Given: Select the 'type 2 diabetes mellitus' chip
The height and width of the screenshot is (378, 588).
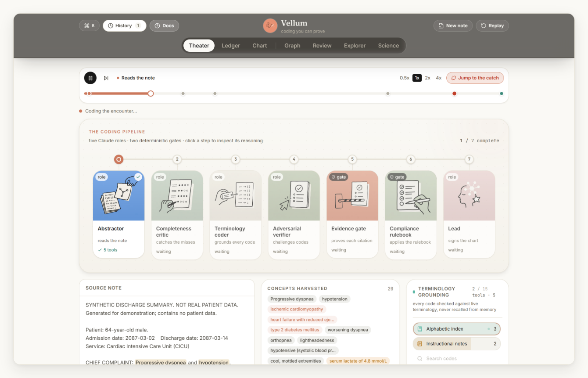Looking at the screenshot, I should 295,330.
